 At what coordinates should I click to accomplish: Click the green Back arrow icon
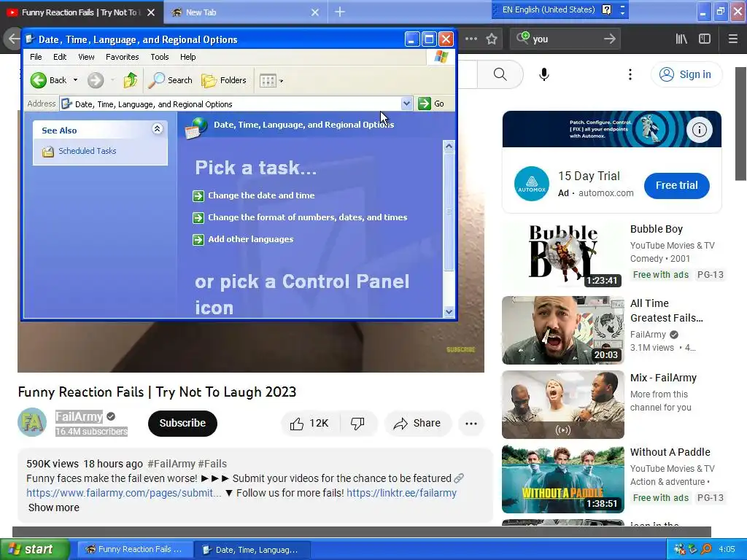click(38, 80)
